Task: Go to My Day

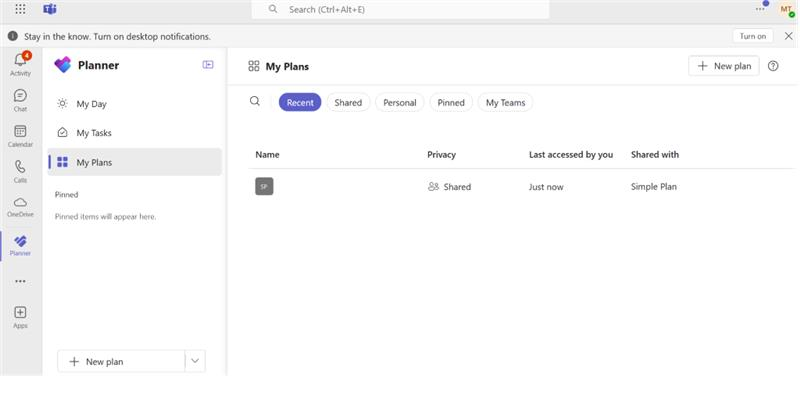Action: pyautogui.click(x=135, y=104)
